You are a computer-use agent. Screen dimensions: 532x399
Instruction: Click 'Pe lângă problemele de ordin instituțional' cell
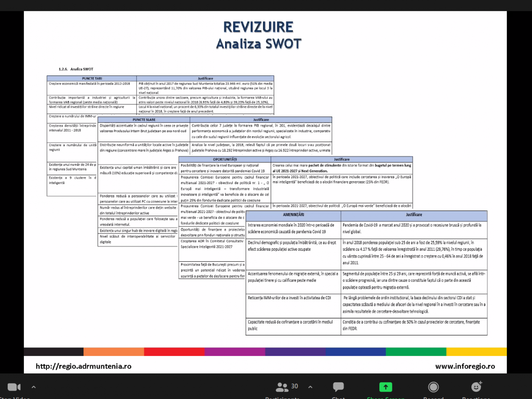click(x=414, y=306)
